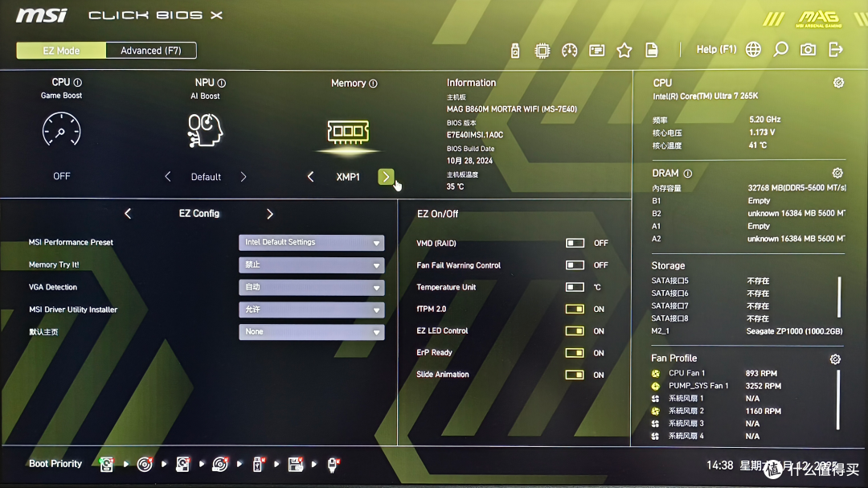Open the USB flash tool icon

[515, 51]
